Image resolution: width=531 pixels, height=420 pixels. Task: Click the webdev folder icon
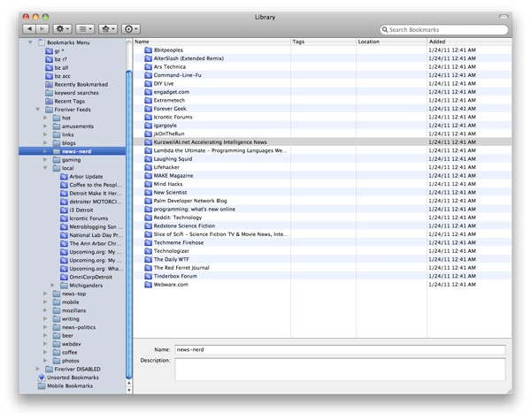pyautogui.click(x=57, y=344)
